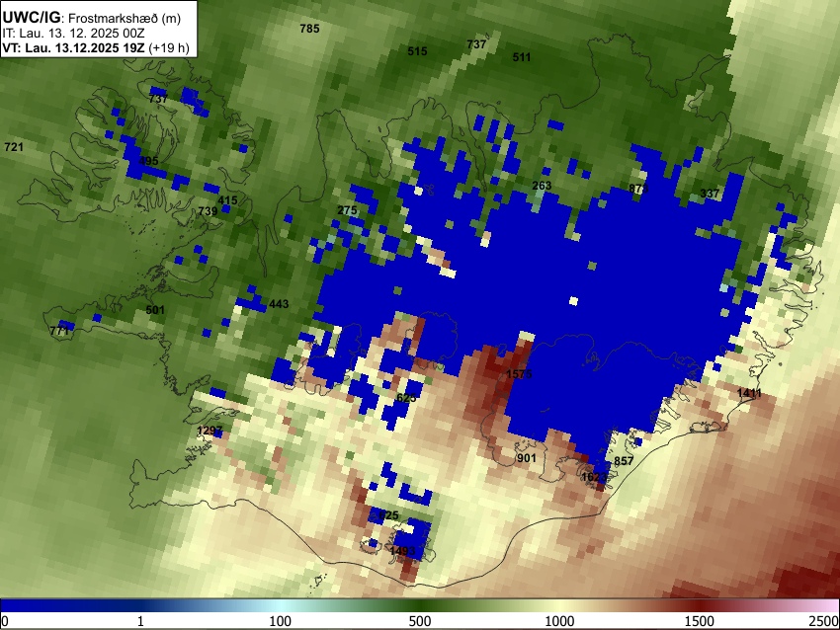Image resolution: width=840 pixels, height=630 pixels.
Task: Click the map value 263
Action: pyautogui.click(x=542, y=186)
